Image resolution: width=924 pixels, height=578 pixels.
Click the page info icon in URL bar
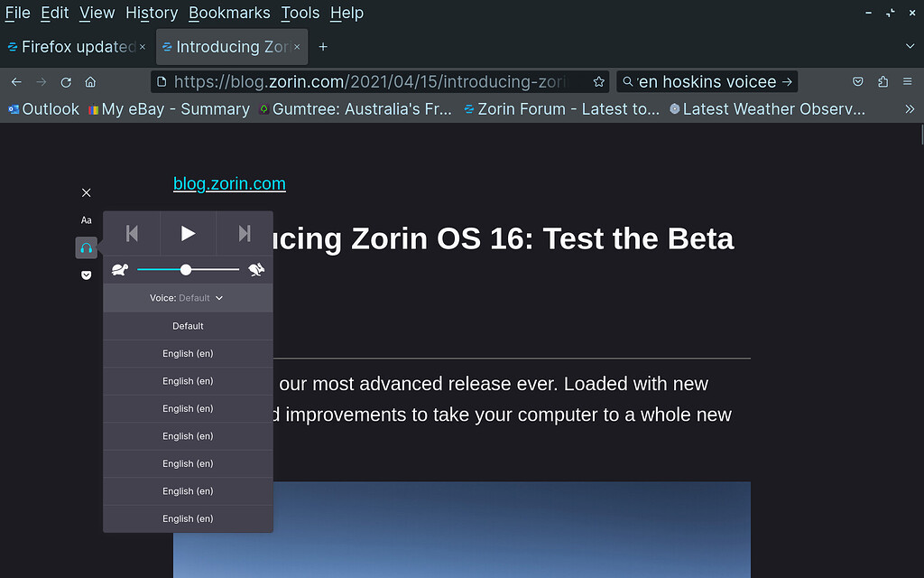[x=162, y=81]
